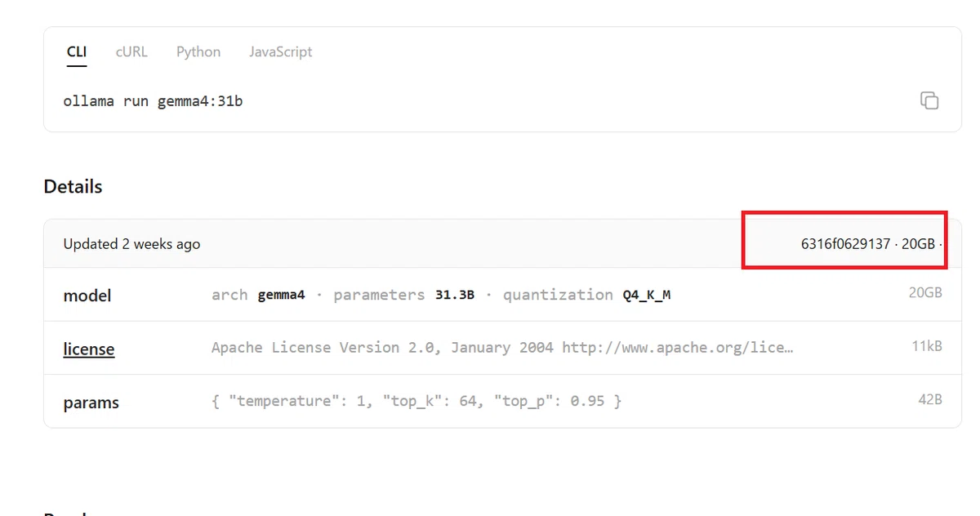Open the license link

(x=89, y=349)
